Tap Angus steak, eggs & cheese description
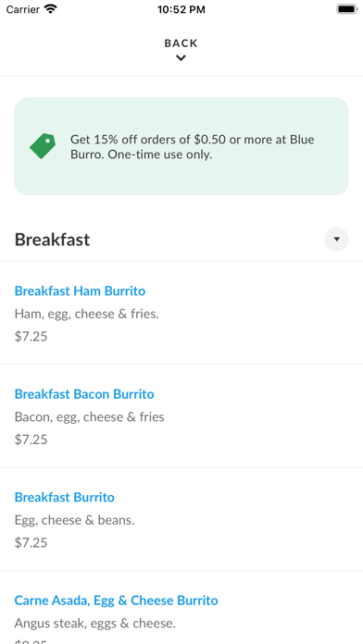 tap(95, 623)
